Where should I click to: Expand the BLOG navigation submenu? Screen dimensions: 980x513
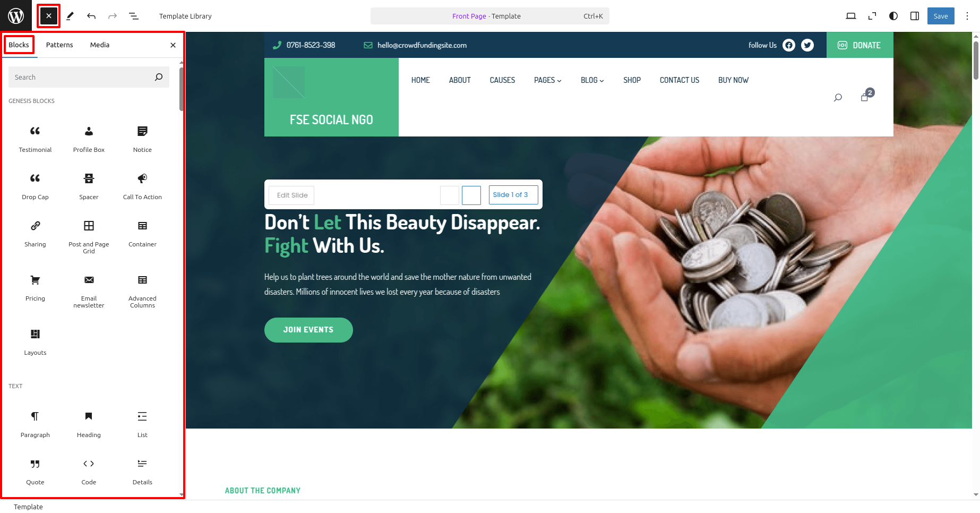[x=592, y=80]
